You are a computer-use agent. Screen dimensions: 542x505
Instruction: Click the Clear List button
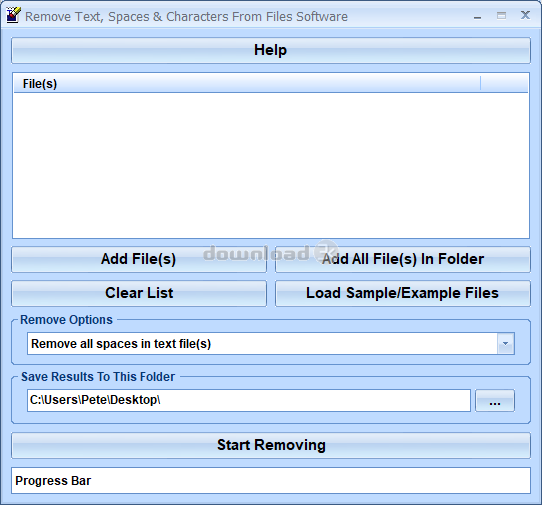click(x=139, y=293)
